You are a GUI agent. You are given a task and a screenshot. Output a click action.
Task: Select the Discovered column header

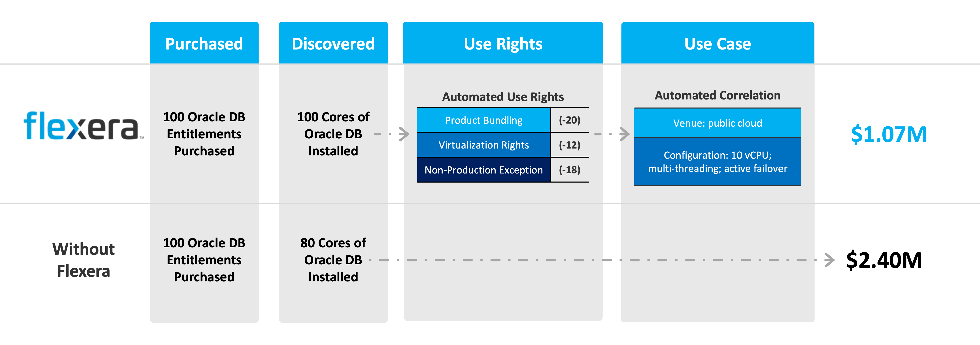tap(333, 44)
